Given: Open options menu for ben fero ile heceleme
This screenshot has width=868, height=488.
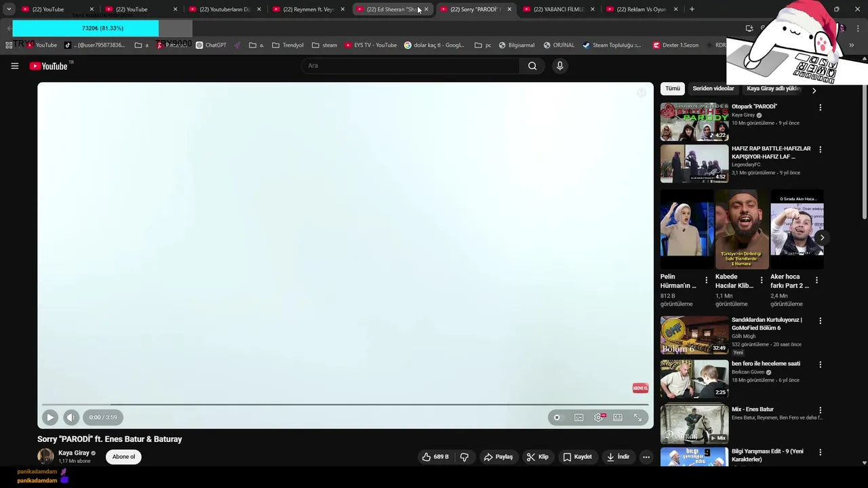Looking at the screenshot, I should (820, 365).
